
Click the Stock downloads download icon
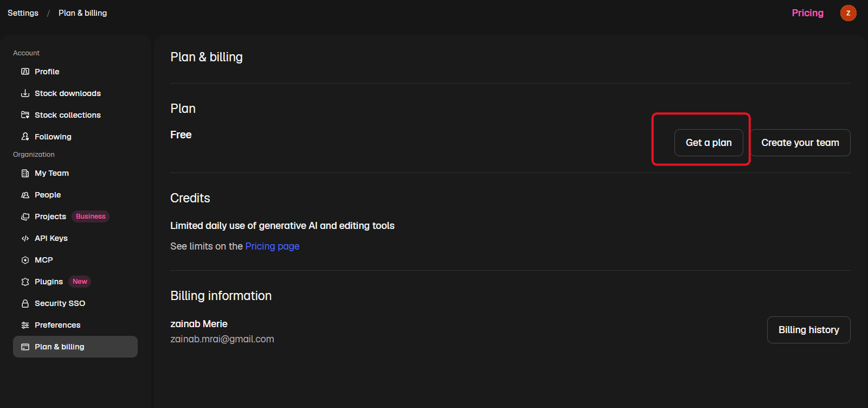(25, 93)
